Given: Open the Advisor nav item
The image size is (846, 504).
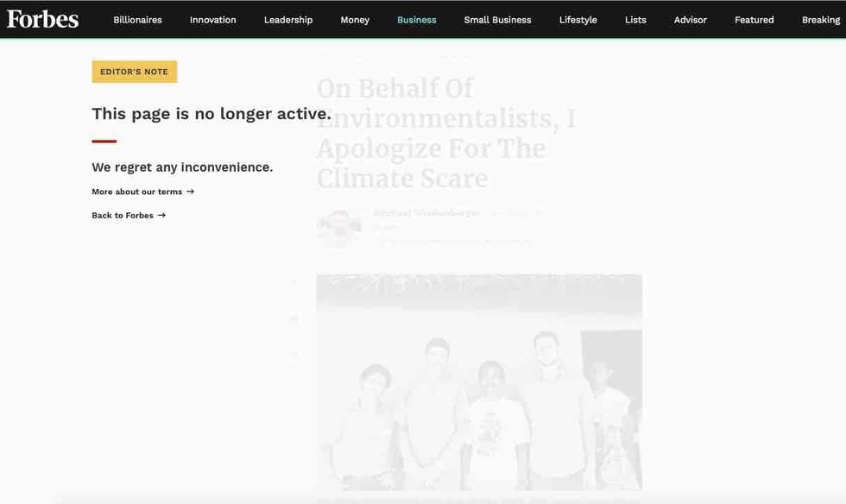Looking at the screenshot, I should coord(690,20).
